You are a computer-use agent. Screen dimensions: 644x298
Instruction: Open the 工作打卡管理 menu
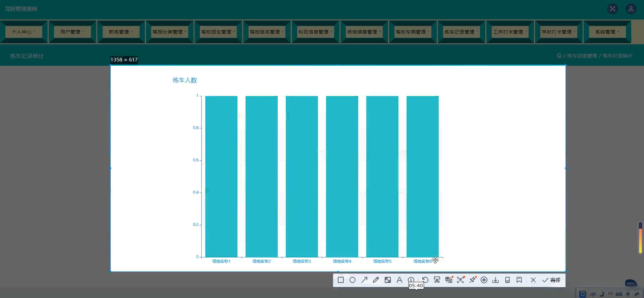point(510,32)
